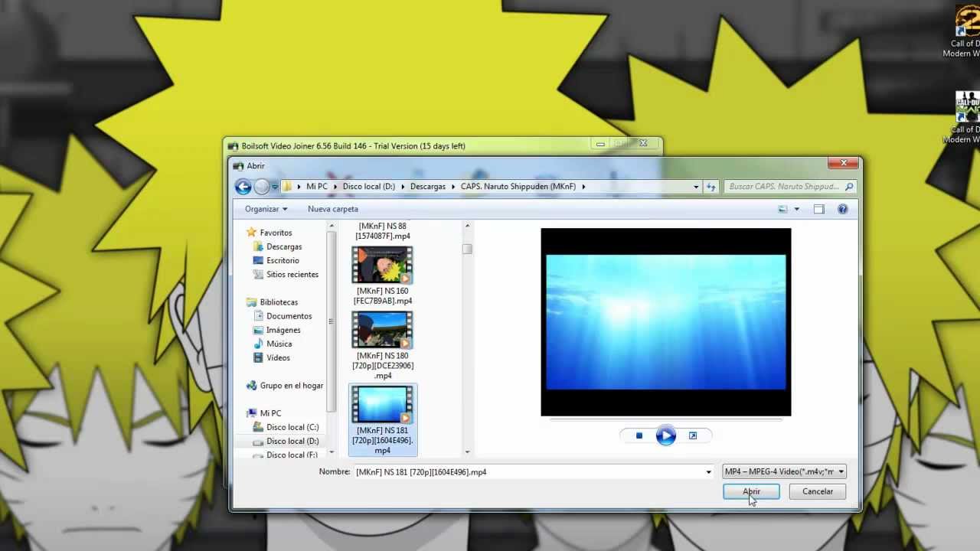
Task: Open Sitios recientes in the sidebar
Action: pyautogui.click(x=292, y=274)
